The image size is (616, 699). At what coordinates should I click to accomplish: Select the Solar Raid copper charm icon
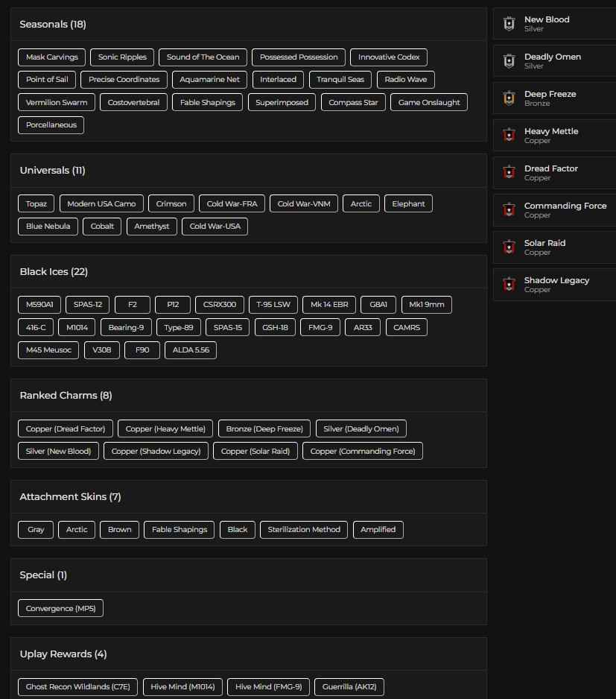pyautogui.click(x=509, y=247)
